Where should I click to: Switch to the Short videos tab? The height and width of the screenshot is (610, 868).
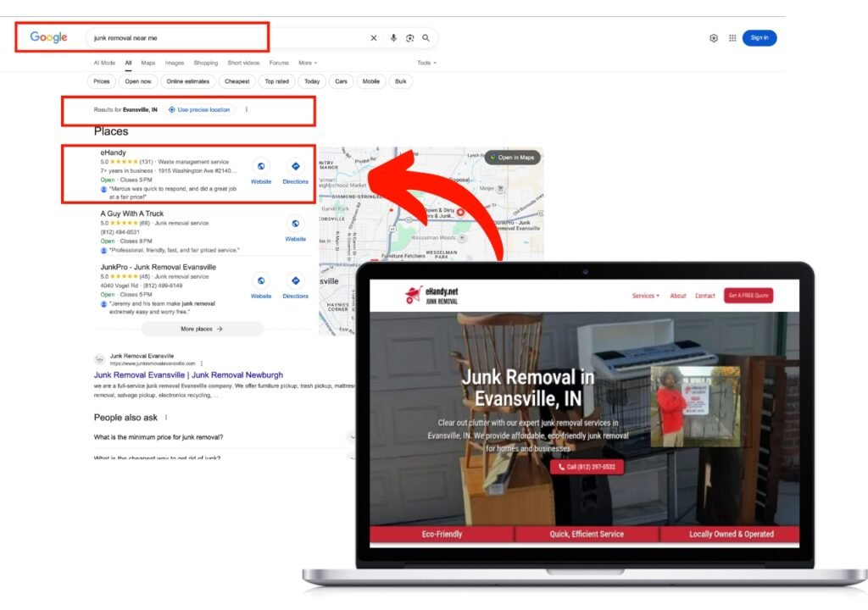[243, 63]
